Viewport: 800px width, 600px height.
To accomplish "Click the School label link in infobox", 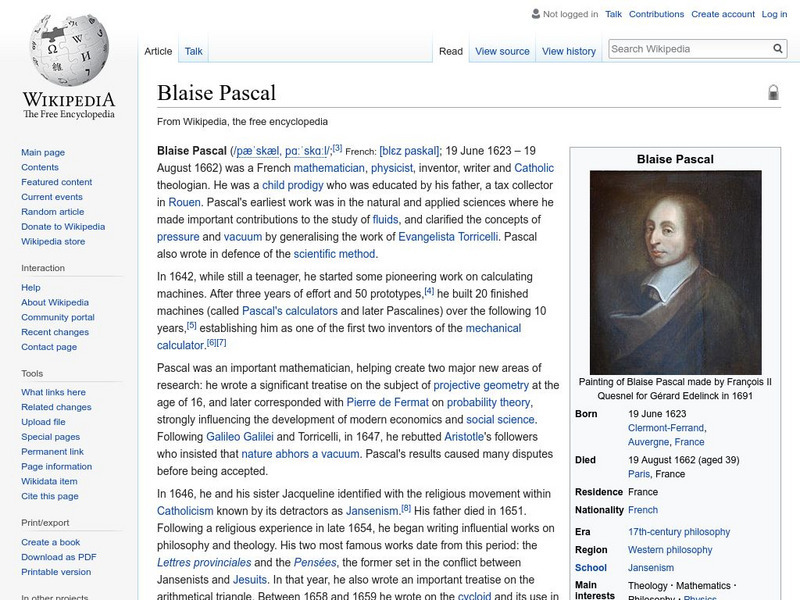I will 591,567.
